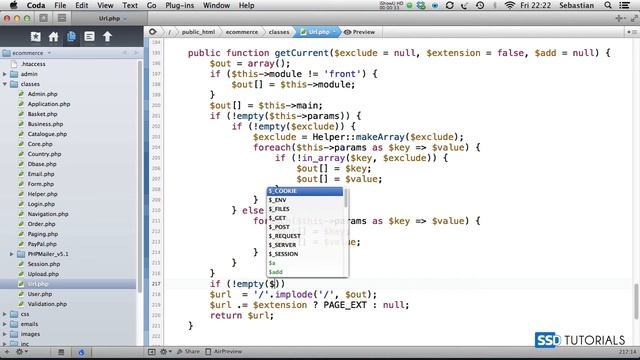
Task: Click the Spotlight search icon
Action: pyautogui.click(x=608, y=5)
